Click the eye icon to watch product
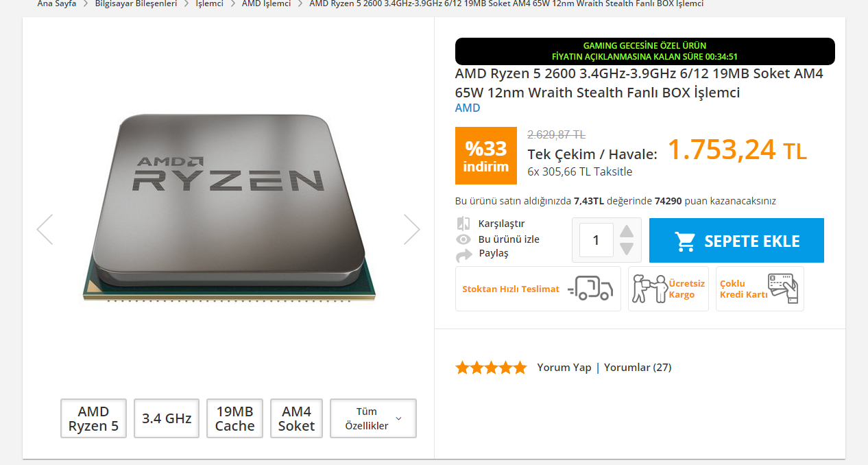Screen dimensions: 868x465 [463, 239]
